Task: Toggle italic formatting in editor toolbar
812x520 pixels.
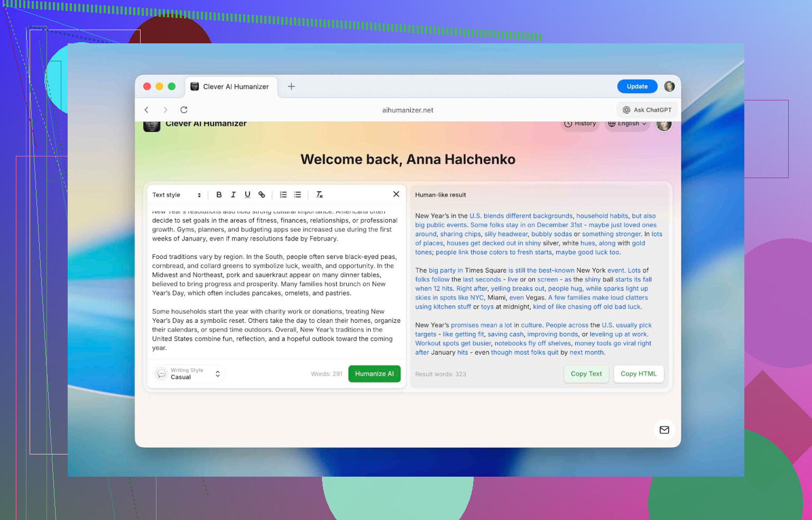Action: [x=233, y=194]
